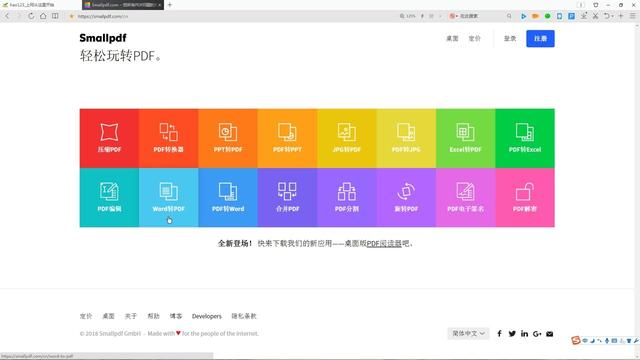
Task: Open the LinkedIn footer icon
Action: tap(524, 333)
